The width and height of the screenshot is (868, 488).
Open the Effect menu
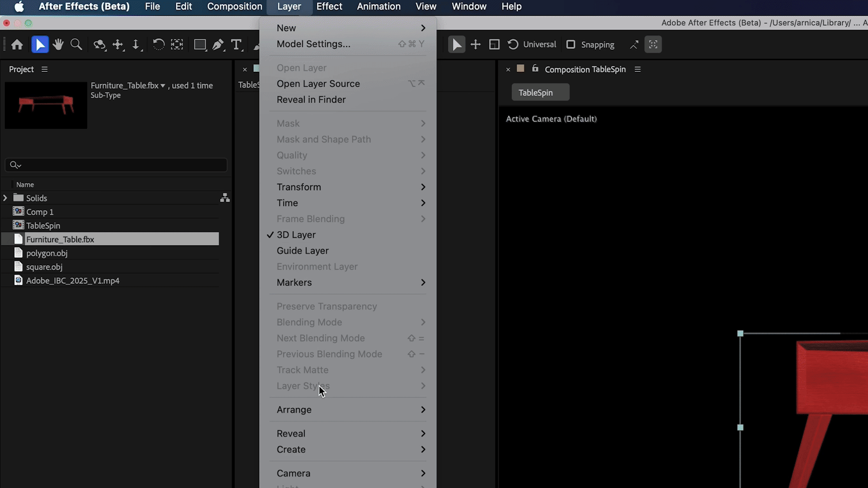click(x=329, y=6)
